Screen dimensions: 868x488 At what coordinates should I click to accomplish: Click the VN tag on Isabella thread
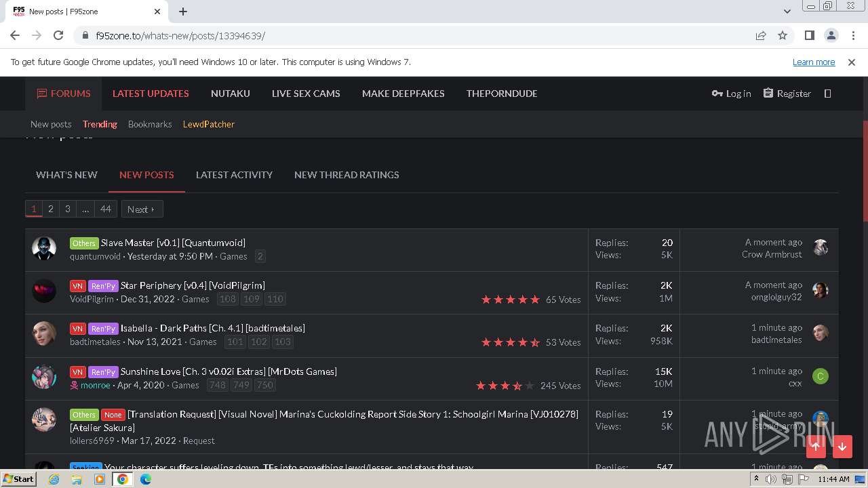[x=78, y=329]
